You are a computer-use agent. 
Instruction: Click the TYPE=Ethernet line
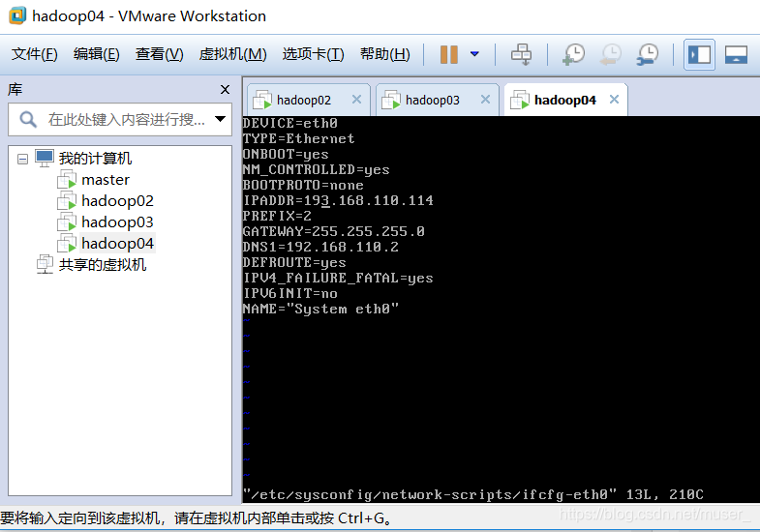click(x=299, y=138)
